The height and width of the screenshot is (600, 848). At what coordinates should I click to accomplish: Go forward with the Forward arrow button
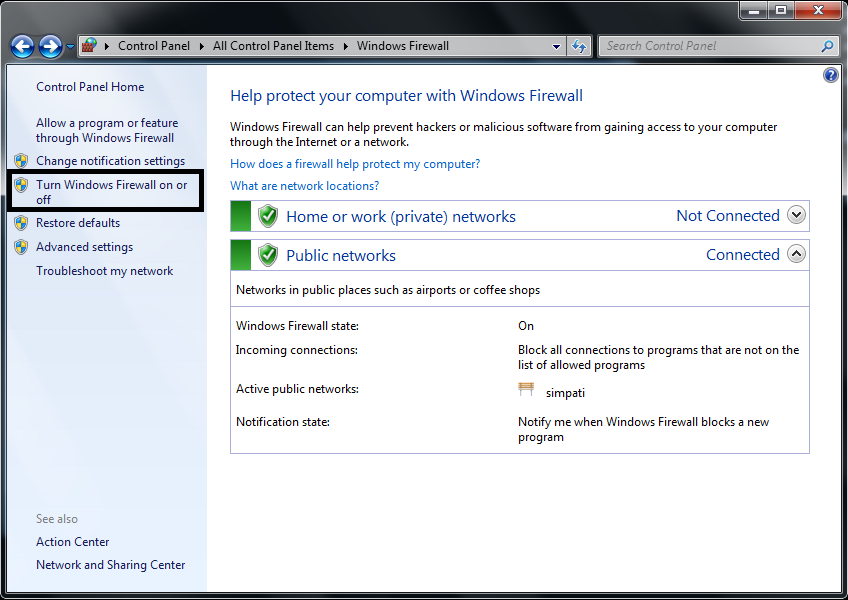tap(51, 47)
